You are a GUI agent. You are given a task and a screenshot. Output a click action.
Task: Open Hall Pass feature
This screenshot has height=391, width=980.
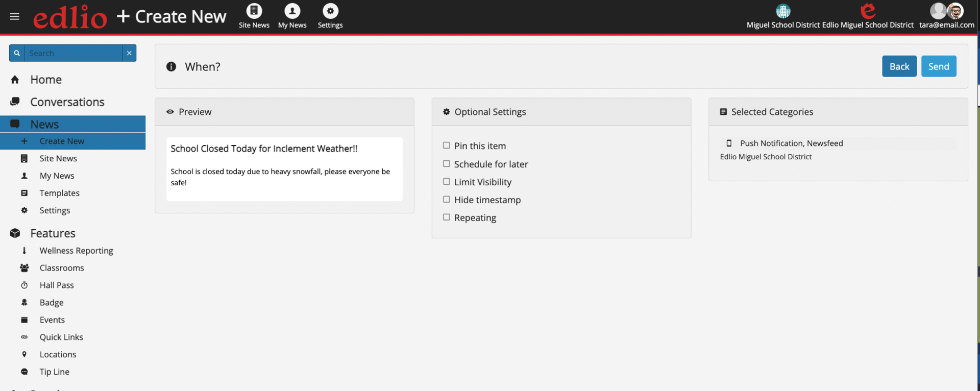pos(57,285)
